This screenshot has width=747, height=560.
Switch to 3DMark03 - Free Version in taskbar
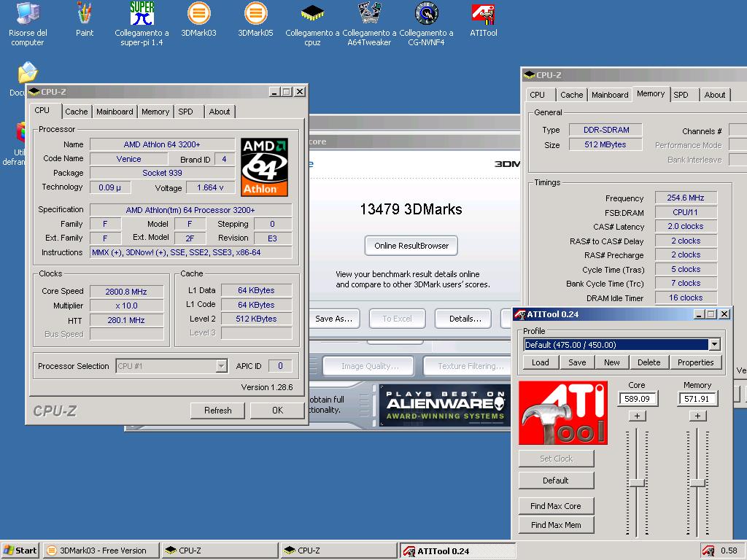[x=101, y=551]
